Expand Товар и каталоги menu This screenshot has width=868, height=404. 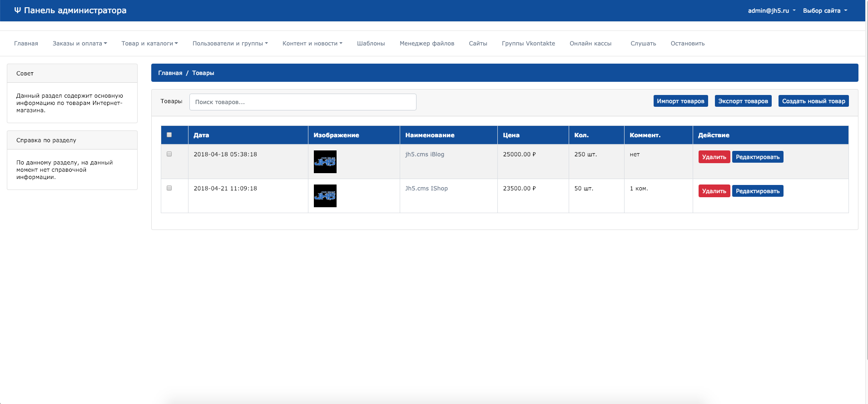tap(150, 44)
